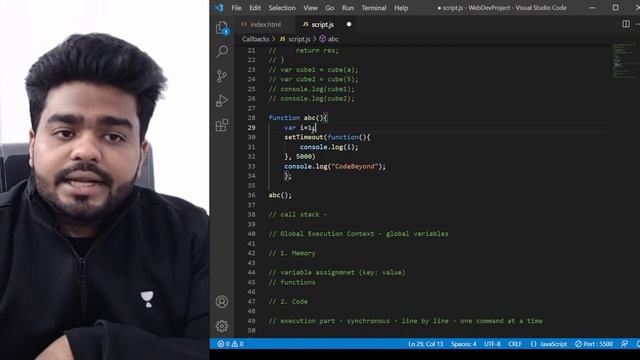Minimize the Visual Studio Code window
The image size is (640, 360).
[592, 7]
